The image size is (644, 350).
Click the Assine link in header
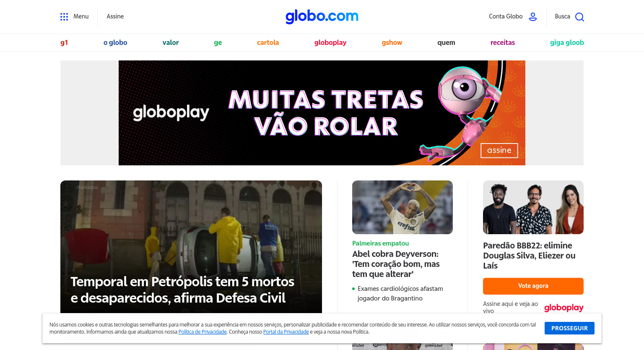coord(115,16)
